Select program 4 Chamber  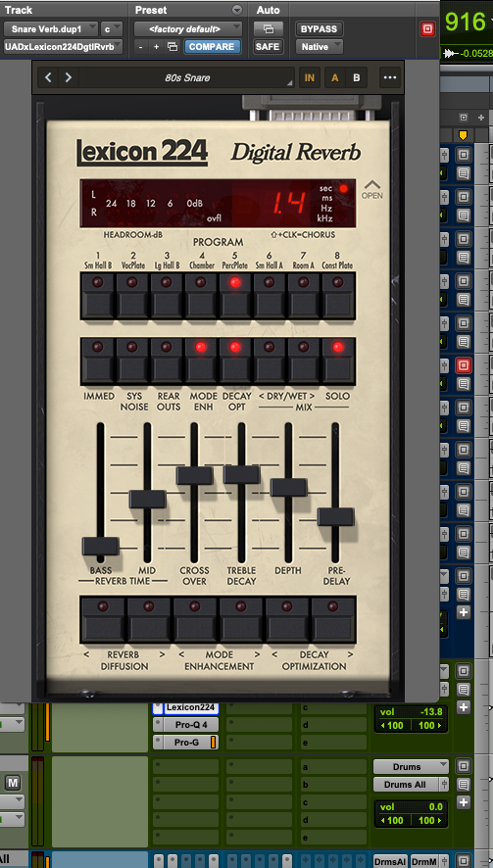[x=201, y=296]
